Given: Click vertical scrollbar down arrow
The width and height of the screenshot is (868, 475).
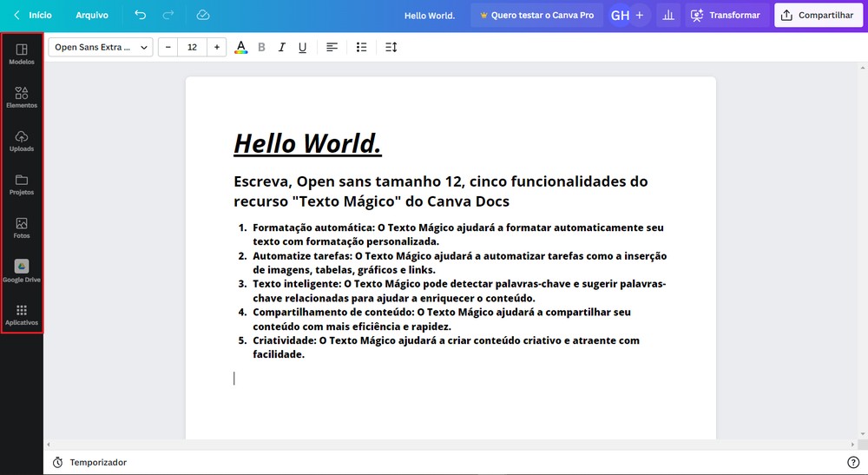Looking at the screenshot, I should pos(863,434).
